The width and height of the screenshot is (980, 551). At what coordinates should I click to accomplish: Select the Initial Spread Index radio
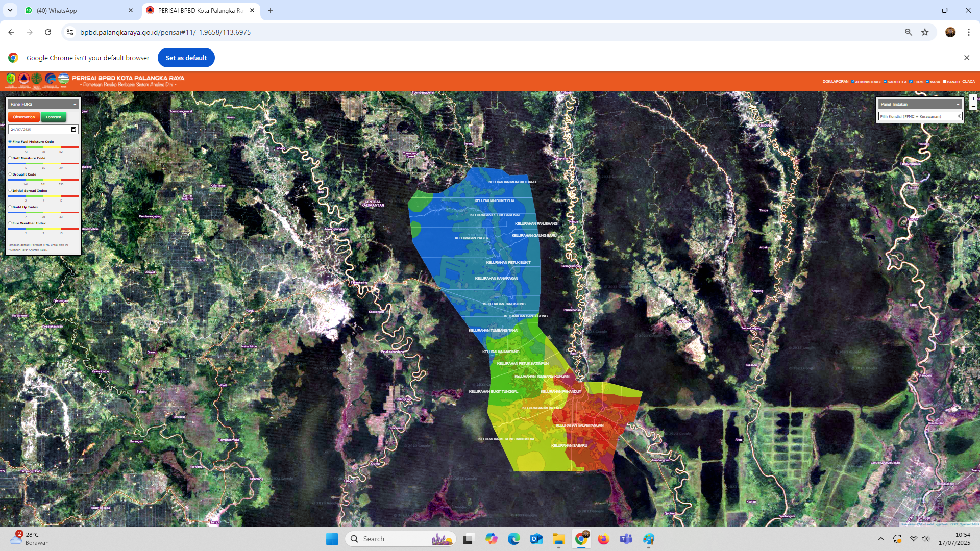point(10,190)
